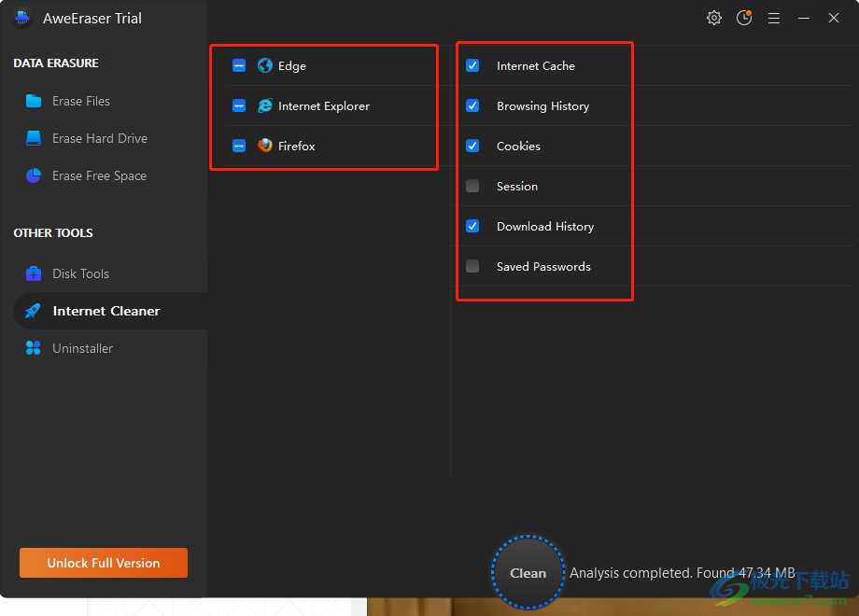Screen dimensions: 859x616
Task: Click the OTHER TOOLS section heading
Action: click(x=53, y=232)
